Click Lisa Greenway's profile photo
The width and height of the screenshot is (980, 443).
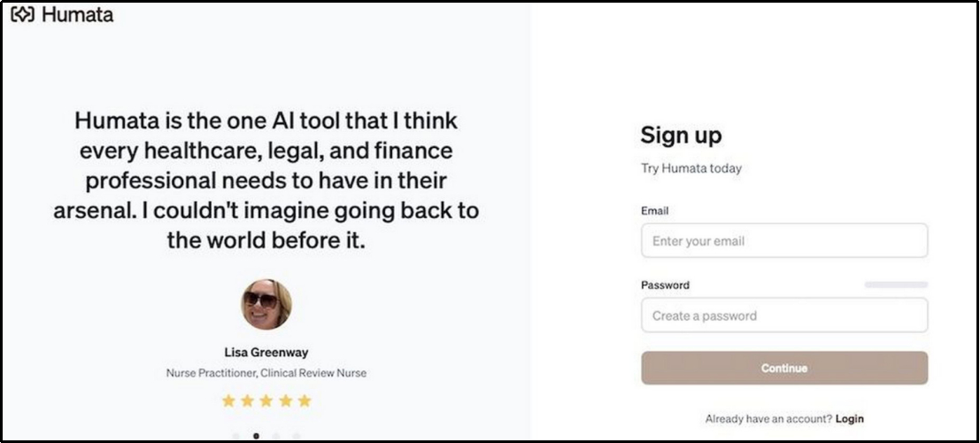266,306
